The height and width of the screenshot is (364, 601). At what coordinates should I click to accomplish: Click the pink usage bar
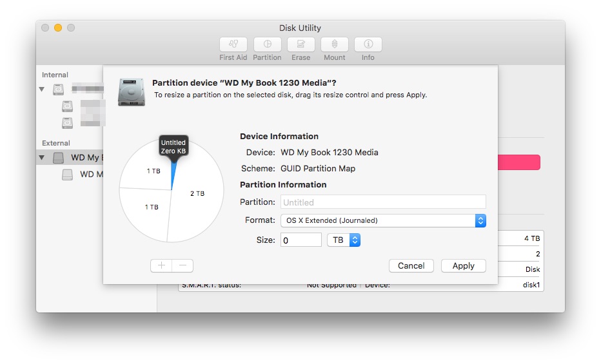[x=519, y=162]
